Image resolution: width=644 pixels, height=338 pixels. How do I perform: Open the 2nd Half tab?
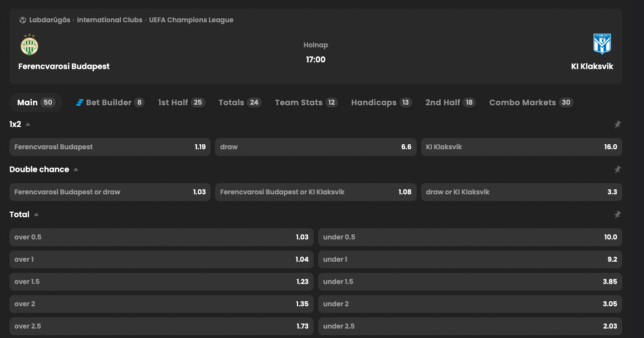(451, 102)
